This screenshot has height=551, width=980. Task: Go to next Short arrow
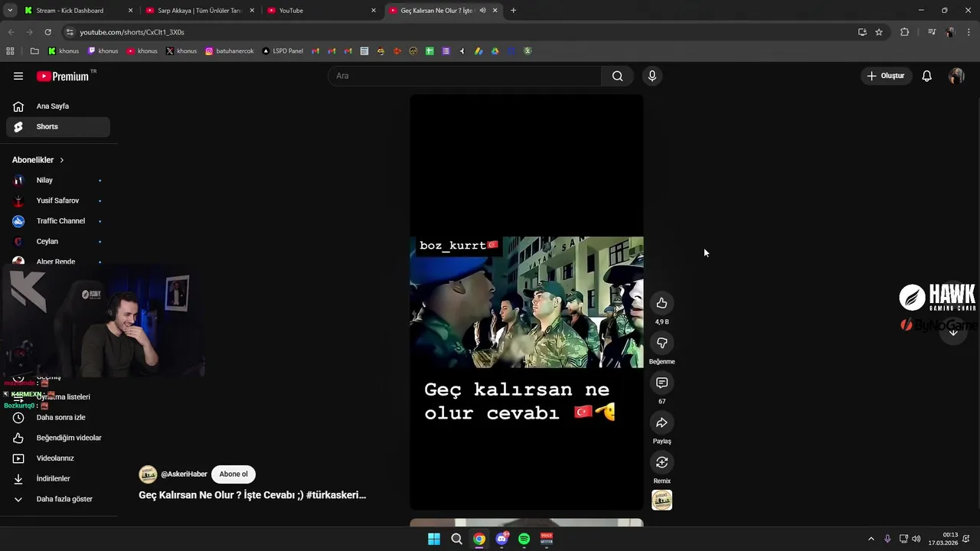(x=953, y=332)
